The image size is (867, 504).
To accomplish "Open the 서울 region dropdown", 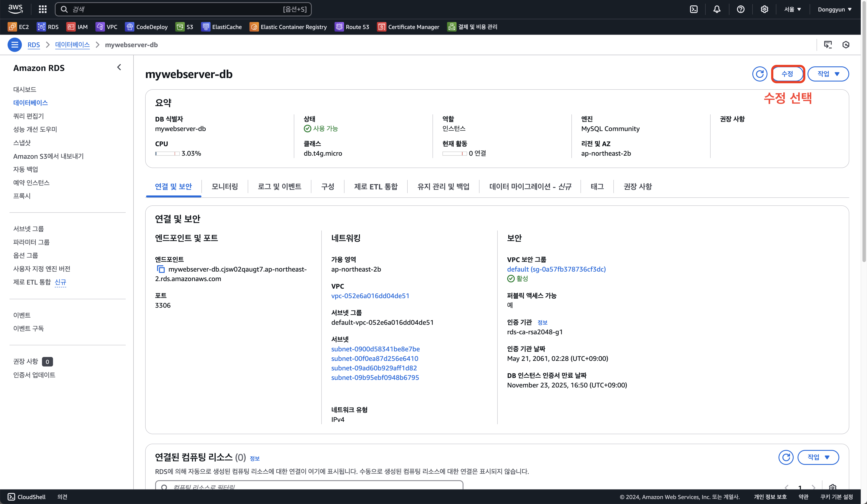I will pyautogui.click(x=793, y=9).
